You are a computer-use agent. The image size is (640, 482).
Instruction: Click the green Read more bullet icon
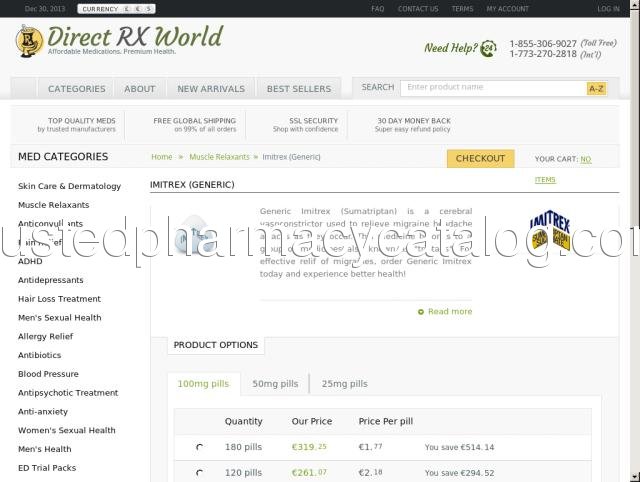click(421, 312)
